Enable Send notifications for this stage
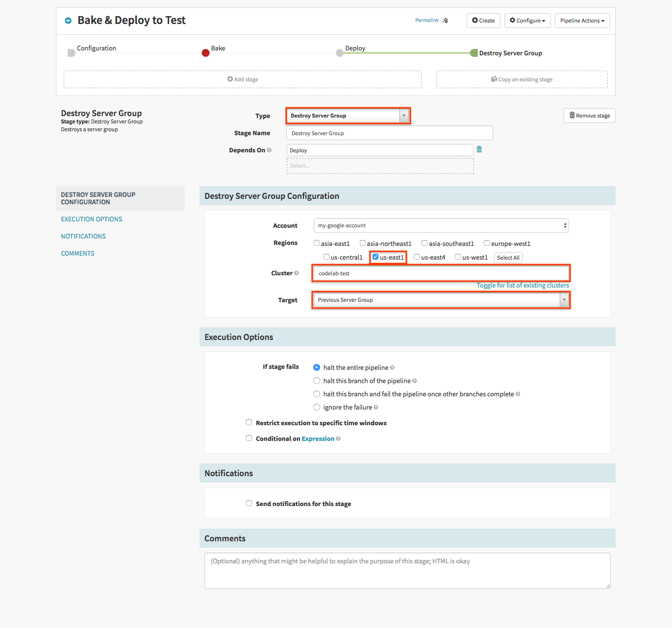 point(249,503)
